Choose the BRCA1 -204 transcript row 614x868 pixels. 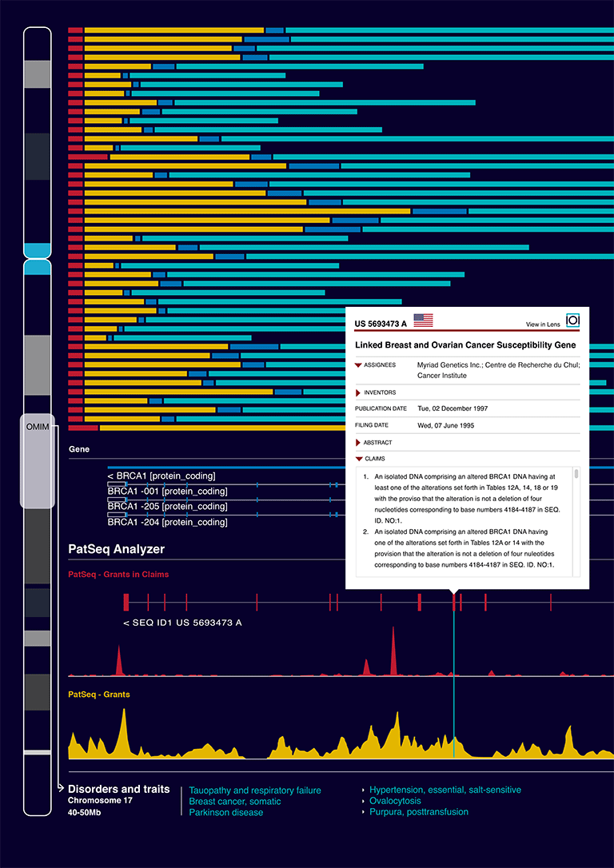[166, 522]
